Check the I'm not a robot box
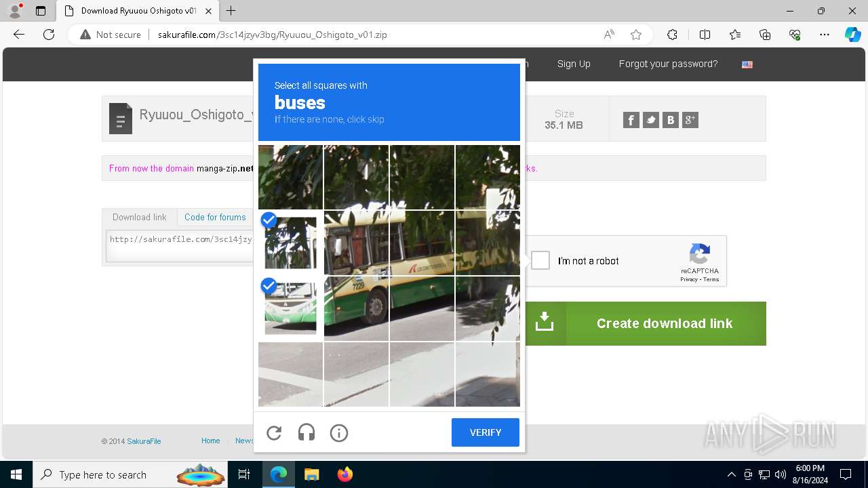 tap(540, 260)
